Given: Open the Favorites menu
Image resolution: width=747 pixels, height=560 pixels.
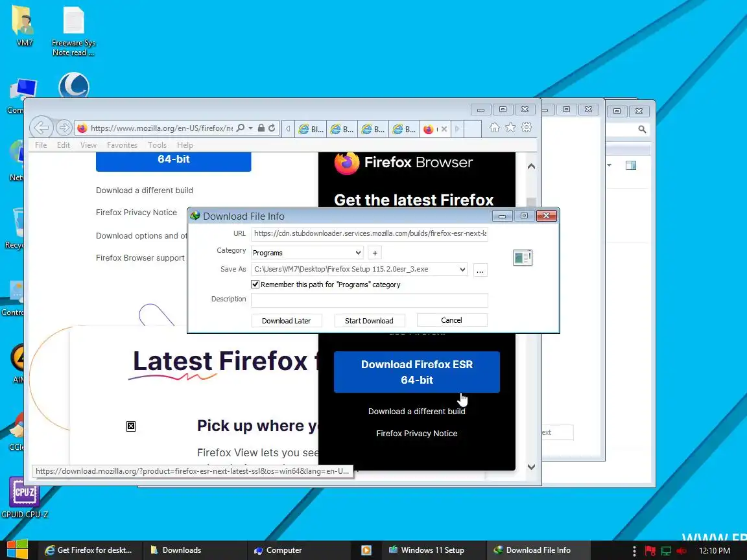Looking at the screenshot, I should pos(122,145).
